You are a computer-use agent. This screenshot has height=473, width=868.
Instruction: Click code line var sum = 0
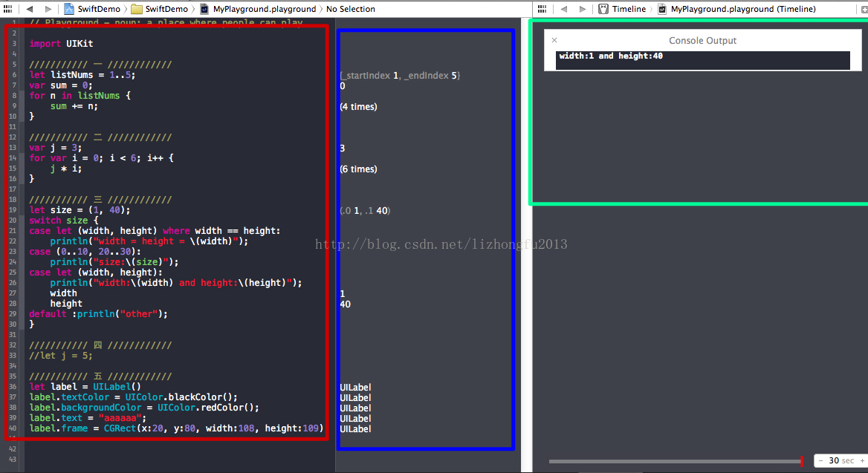(x=61, y=85)
